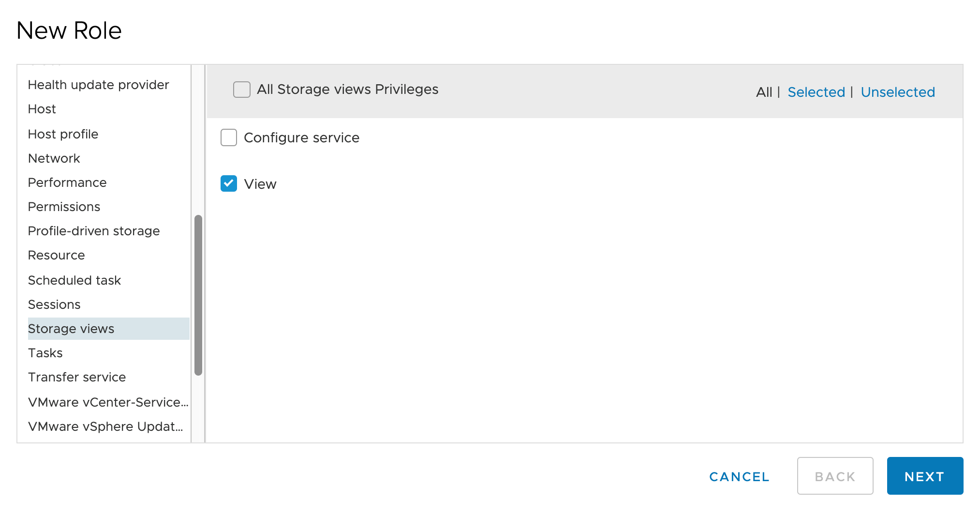The width and height of the screenshot is (980, 516).
Task: Filter to Unselected privileges
Action: coord(897,92)
